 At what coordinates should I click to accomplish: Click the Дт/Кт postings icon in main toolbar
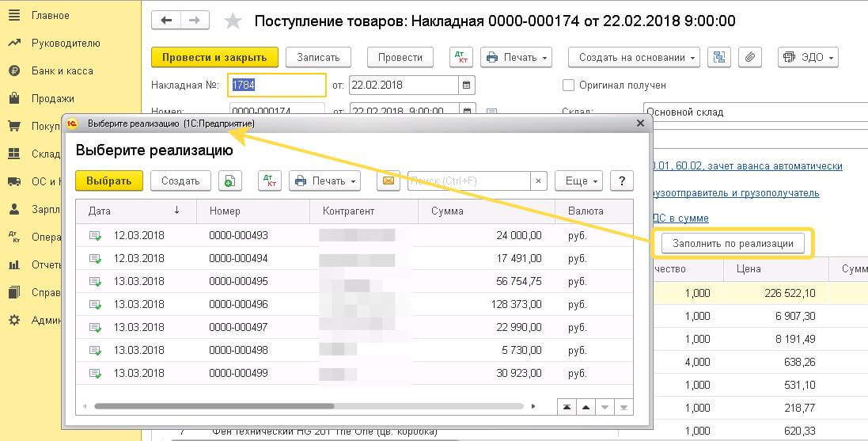click(461, 57)
